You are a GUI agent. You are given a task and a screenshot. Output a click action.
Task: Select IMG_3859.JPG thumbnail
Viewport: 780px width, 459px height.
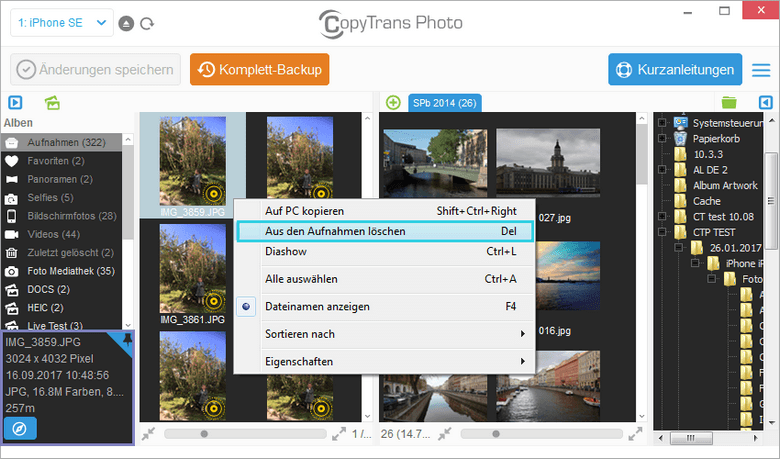[193, 162]
